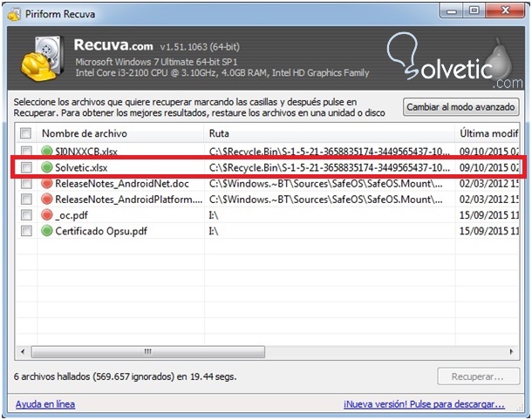The image size is (532, 420).
Task: Check the box for _oc.pdf
Action: coord(26,215)
